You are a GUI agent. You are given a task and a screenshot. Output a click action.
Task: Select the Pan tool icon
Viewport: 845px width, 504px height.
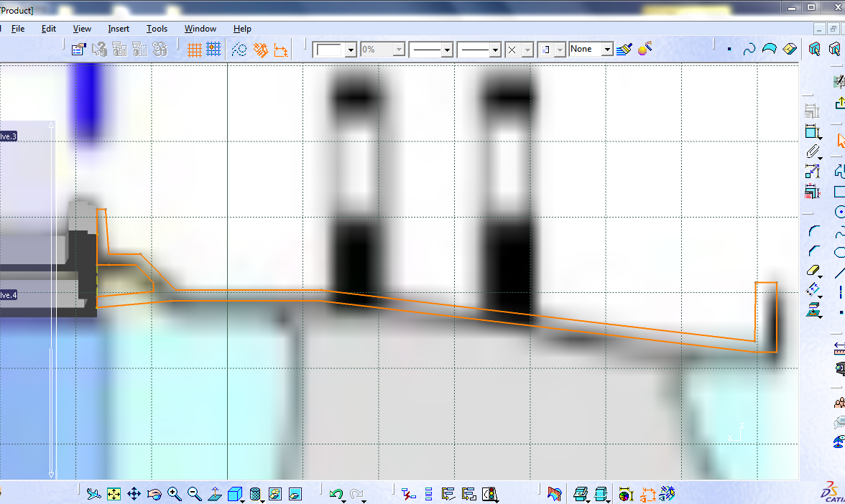point(134,493)
